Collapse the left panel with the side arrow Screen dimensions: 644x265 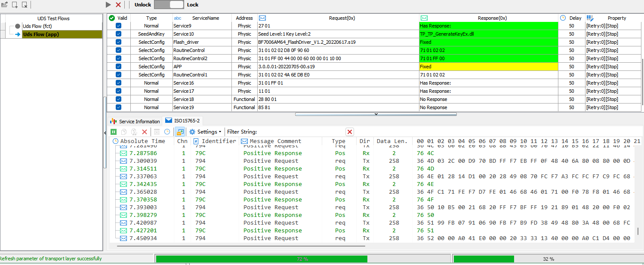point(105,133)
